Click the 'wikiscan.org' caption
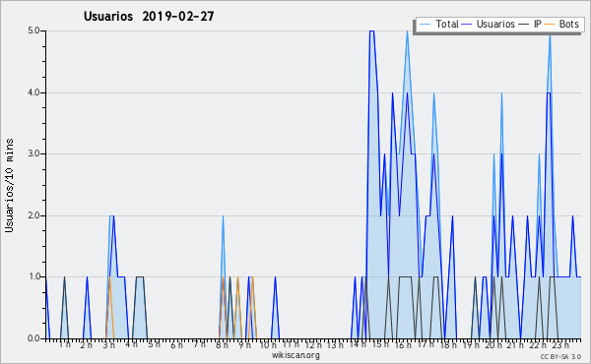Viewport: 591px width, 364px height. pyautogui.click(x=295, y=355)
